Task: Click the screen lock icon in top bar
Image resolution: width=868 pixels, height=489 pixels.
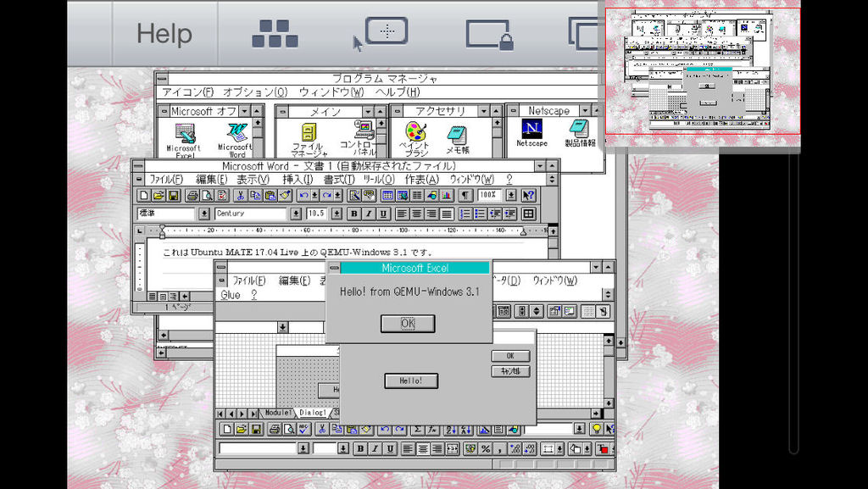Action: pos(489,34)
